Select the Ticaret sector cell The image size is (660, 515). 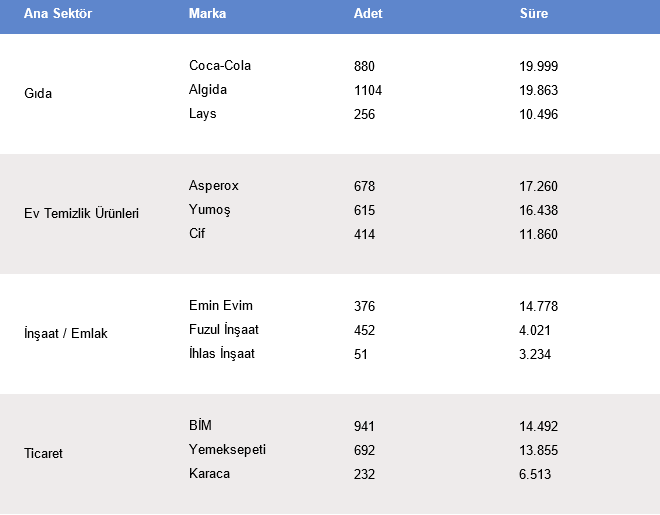click(x=43, y=454)
